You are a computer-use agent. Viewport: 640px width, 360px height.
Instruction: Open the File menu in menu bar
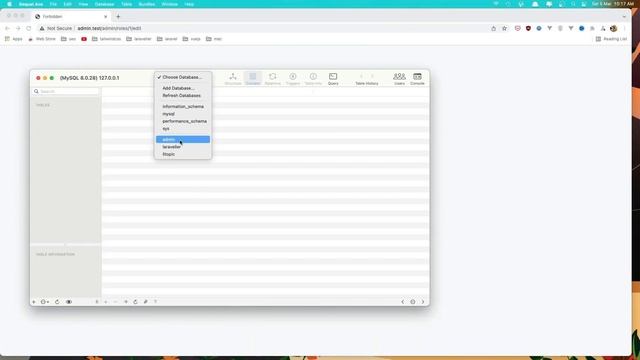point(53,4)
